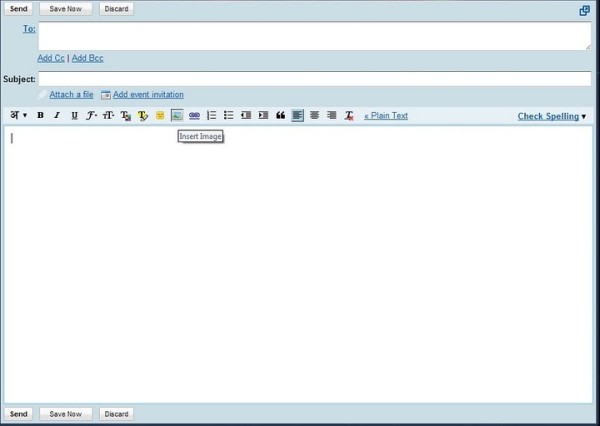Select the left-align text option

tap(297, 116)
